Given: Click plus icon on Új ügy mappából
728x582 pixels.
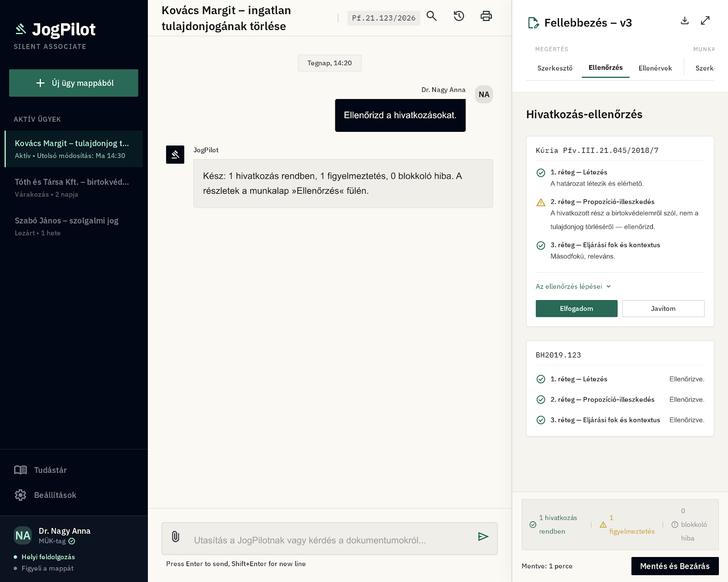Looking at the screenshot, I should click(40, 83).
